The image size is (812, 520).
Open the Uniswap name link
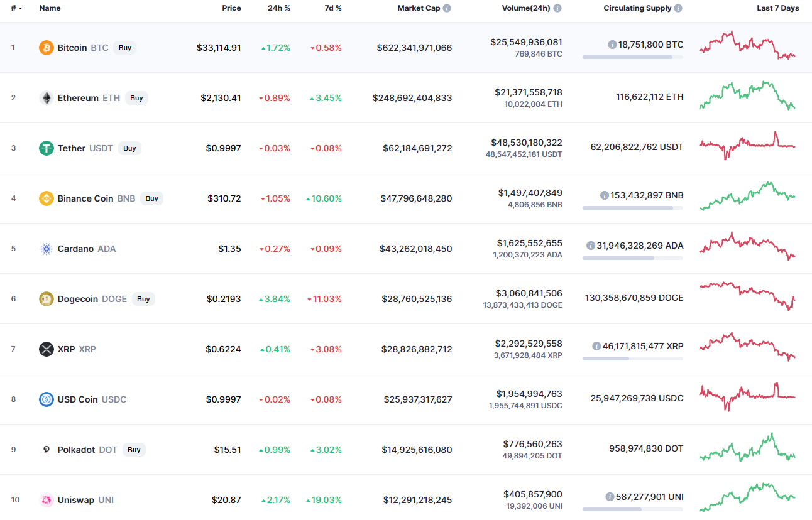[76, 500]
